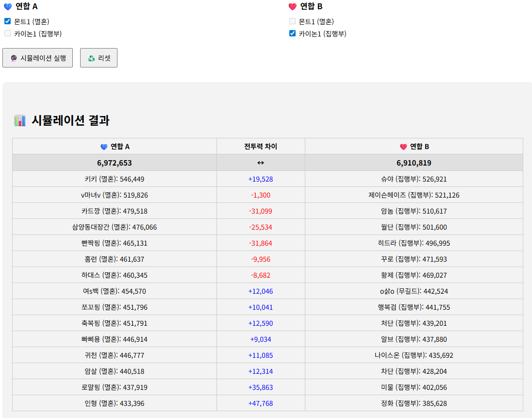
Task: Click the +47,768 difference value
Action: click(261, 403)
